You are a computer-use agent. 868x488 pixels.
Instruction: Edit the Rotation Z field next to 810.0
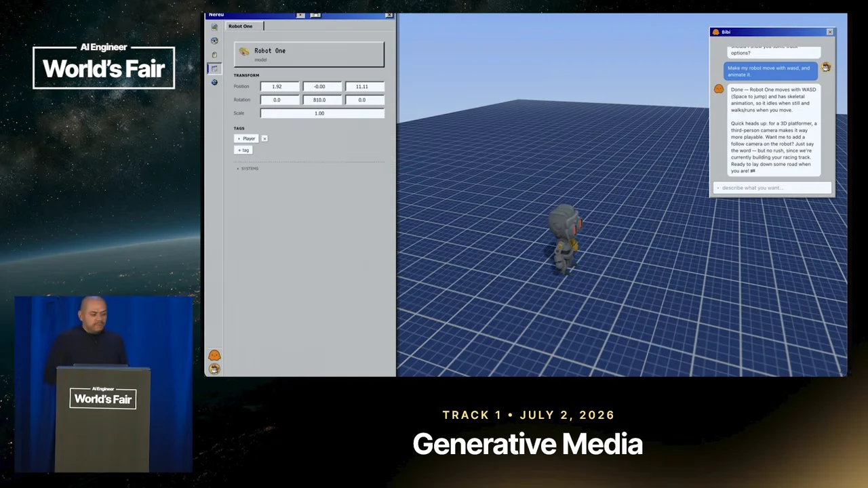(x=364, y=100)
